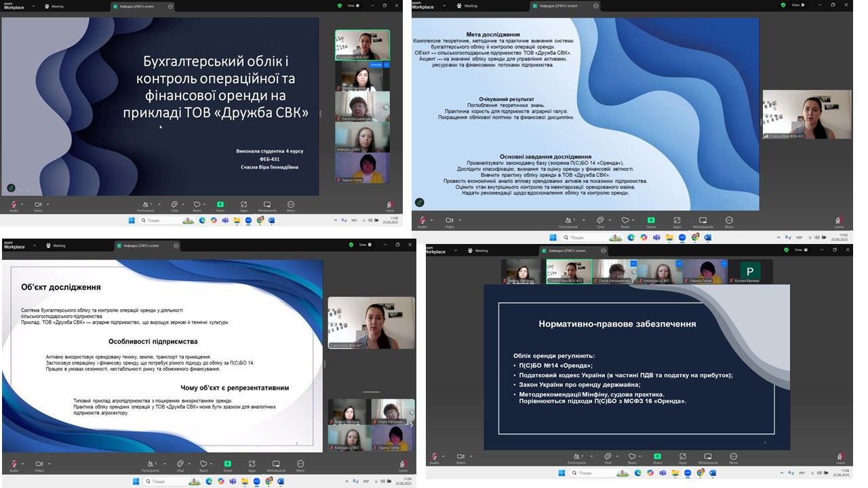Select 'Лариса Скляр' thumbnail in title-slide window
Screen dimensions: 868x488
tap(362, 168)
